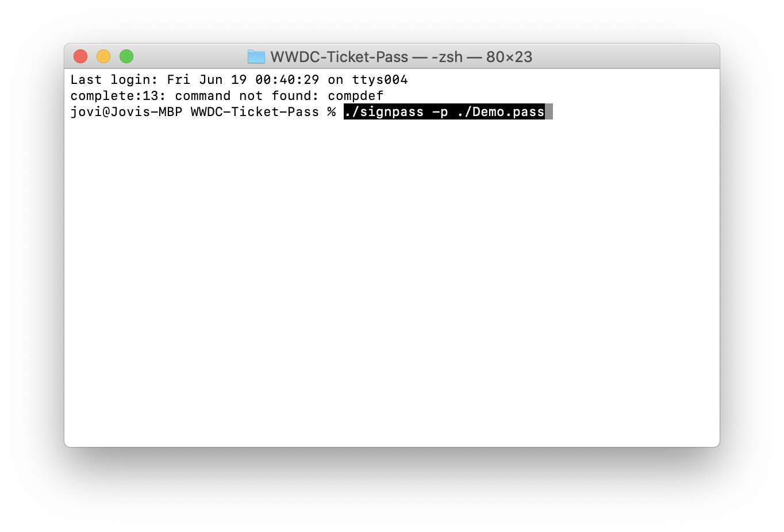Click the -zsh label in title bar
This screenshot has height=532, width=784.
click(447, 57)
